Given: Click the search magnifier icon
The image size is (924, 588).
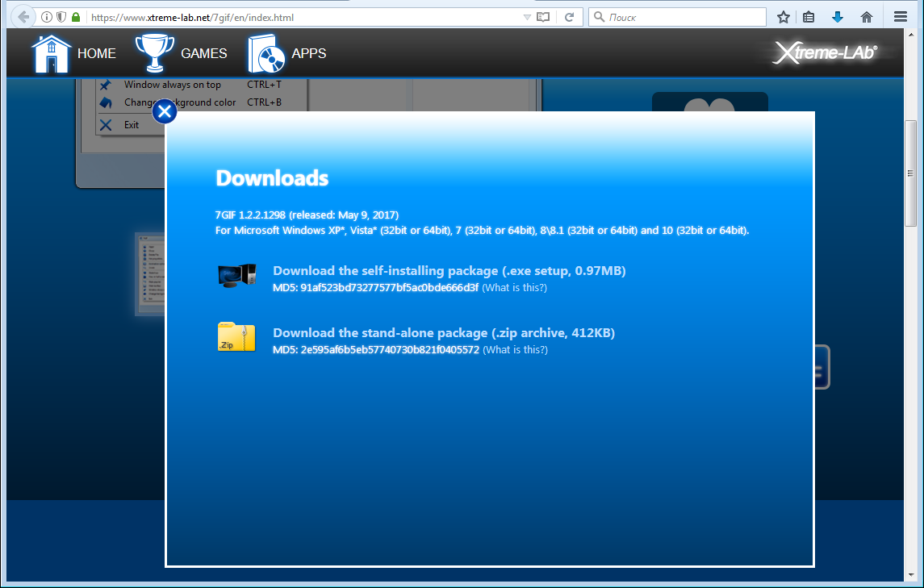Looking at the screenshot, I should click(600, 16).
